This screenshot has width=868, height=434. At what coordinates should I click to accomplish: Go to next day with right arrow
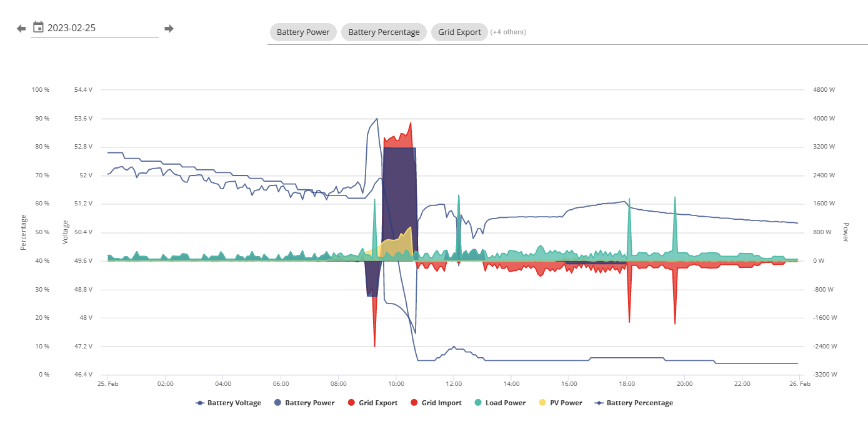(169, 29)
